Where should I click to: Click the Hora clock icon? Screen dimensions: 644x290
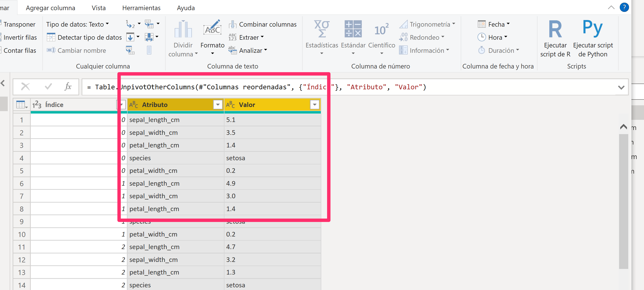[482, 37]
